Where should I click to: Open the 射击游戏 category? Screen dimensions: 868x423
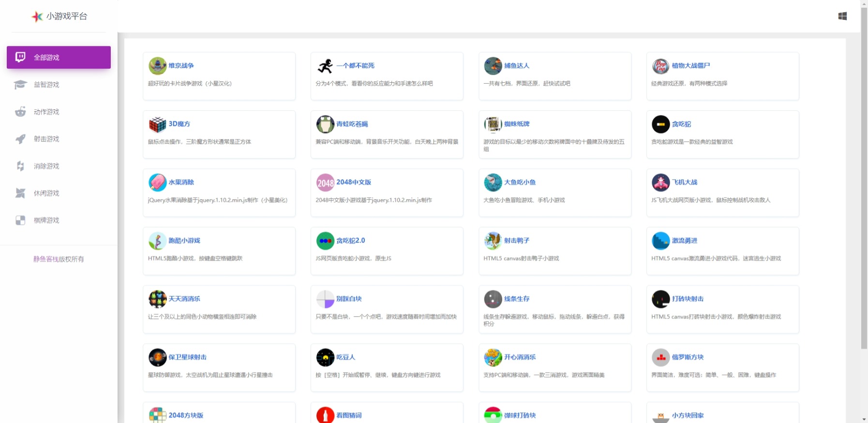[x=46, y=139]
